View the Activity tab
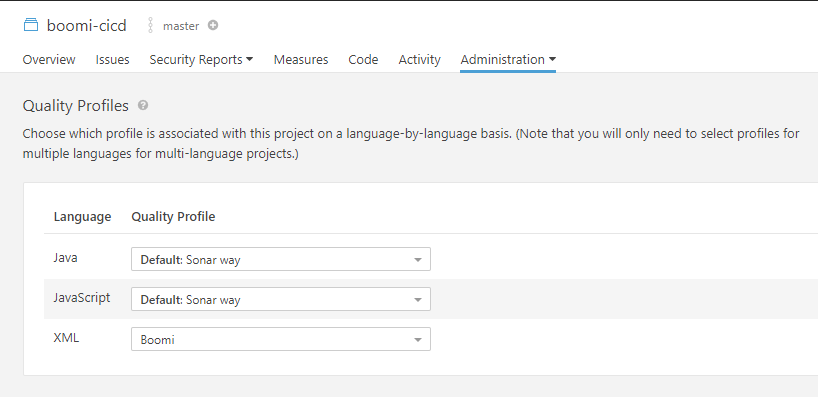The height and width of the screenshot is (397, 818). [419, 59]
